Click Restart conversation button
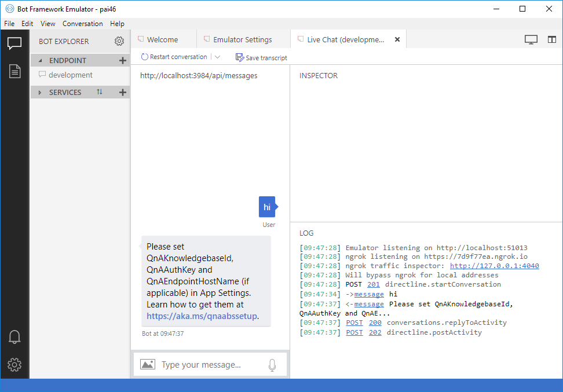The height and width of the screenshot is (392, 563). click(x=174, y=57)
